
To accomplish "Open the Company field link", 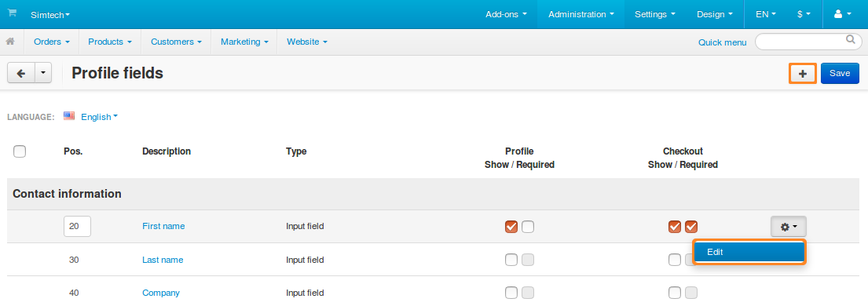I will (161, 293).
